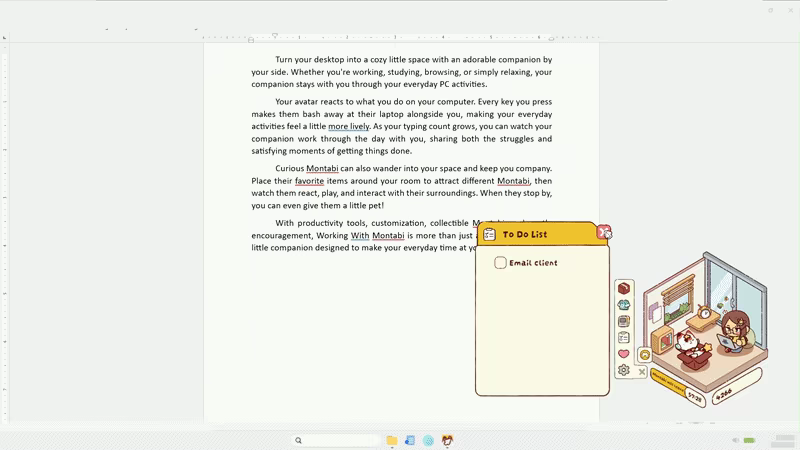This screenshot has width=800, height=450.
Task: Click the avatar girl with laptop
Action: click(x=735, y=332)
